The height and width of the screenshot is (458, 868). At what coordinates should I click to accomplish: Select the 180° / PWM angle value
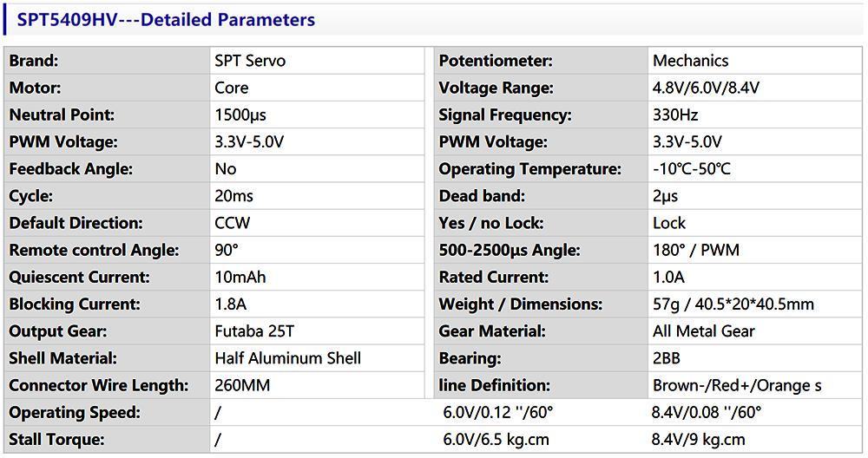click(696, 251)
